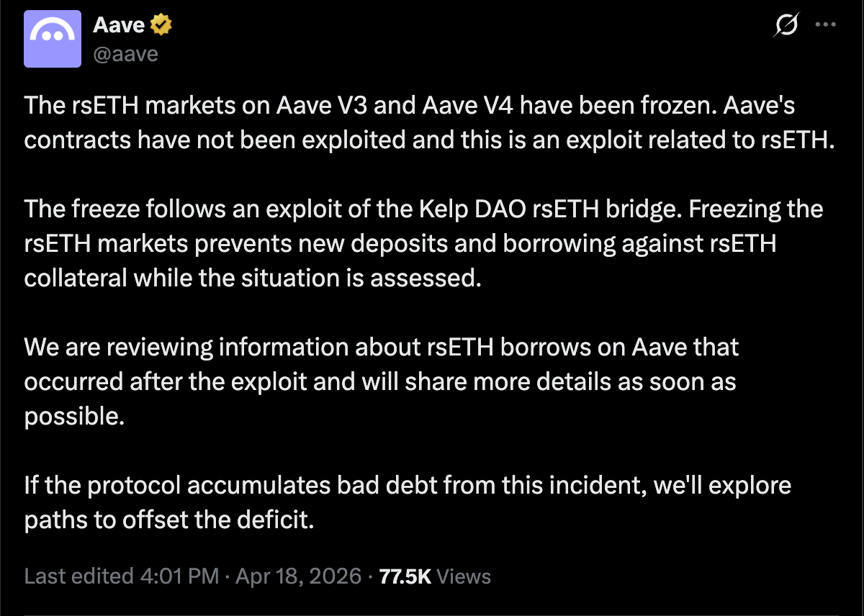View edit history via 'Last edited'
Screen dimensions: 864x616
79,576
